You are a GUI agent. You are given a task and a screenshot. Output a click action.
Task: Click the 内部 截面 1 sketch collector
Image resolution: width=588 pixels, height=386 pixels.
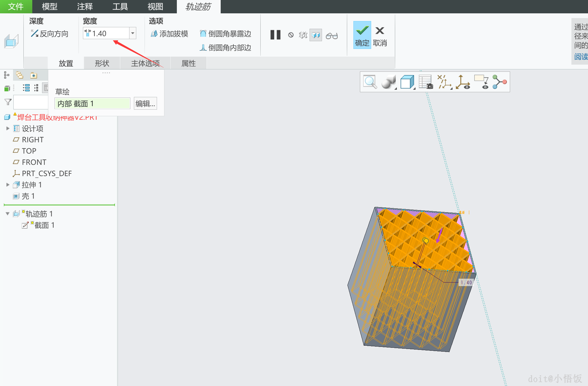92,103
